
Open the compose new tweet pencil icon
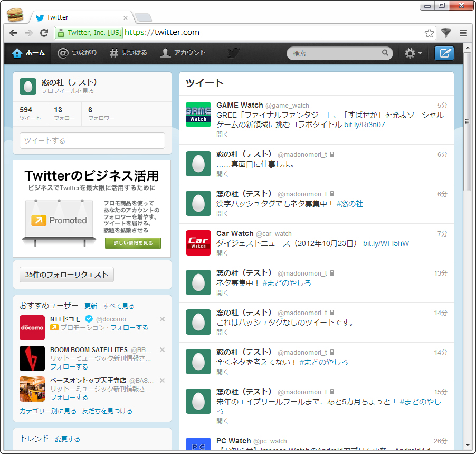(x=444, y=53)
